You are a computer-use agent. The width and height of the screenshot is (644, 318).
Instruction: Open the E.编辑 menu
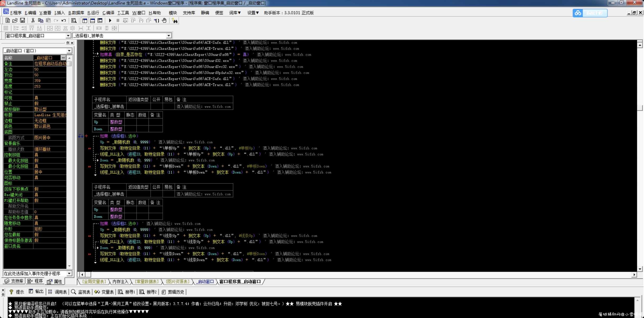point(30,13)
